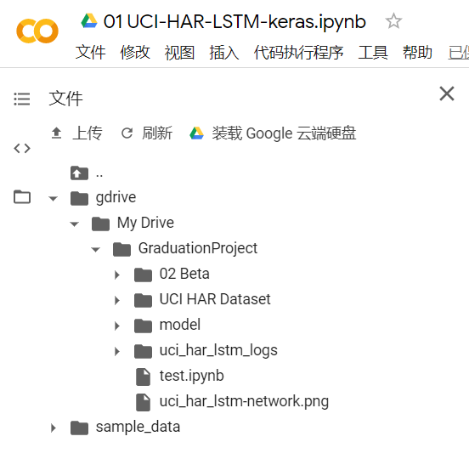
Task: Select the files folder icon in sidebar
Action: point(22,197)
